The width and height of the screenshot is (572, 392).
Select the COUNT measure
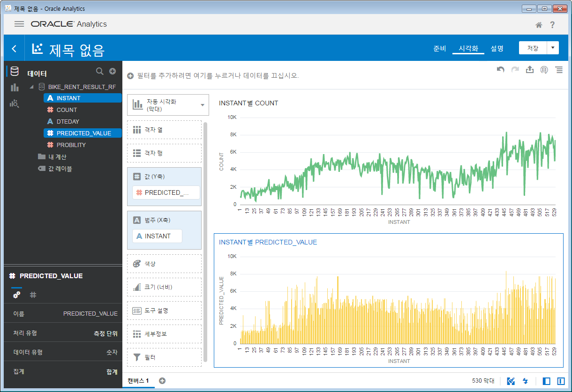click(67, 110)
